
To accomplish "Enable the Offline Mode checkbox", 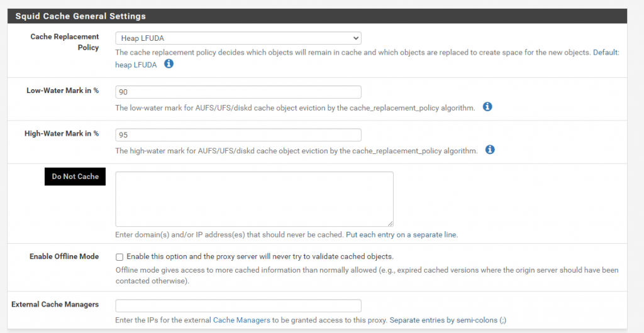I will coord(119,257).
